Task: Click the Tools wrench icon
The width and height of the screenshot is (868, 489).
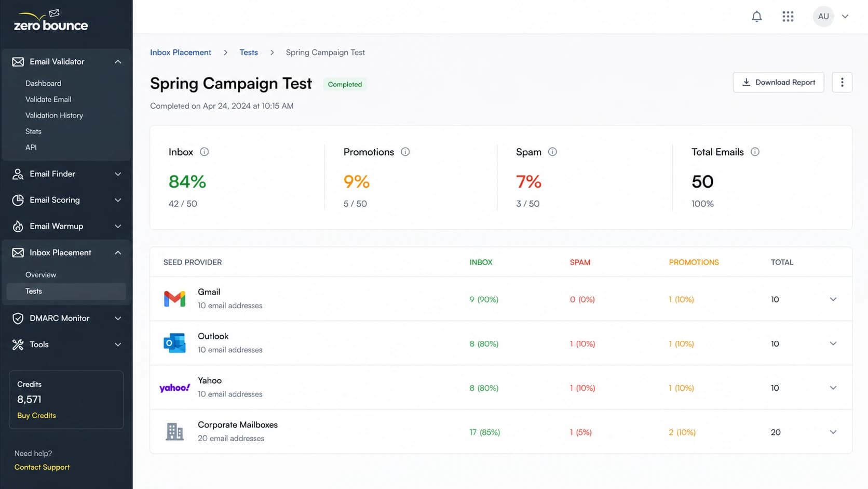Action: [18, 345]
